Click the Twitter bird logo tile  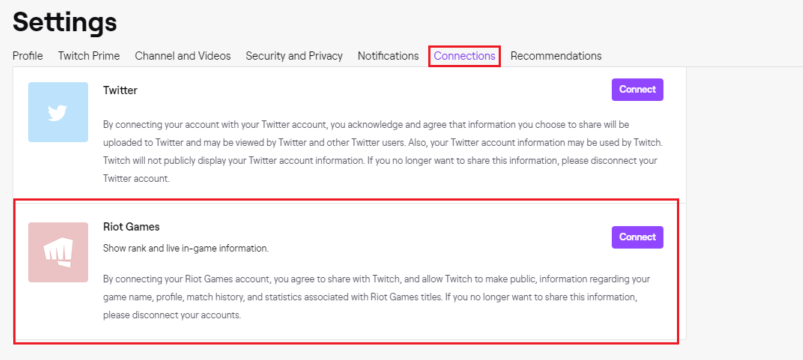(x=58, y=112)
